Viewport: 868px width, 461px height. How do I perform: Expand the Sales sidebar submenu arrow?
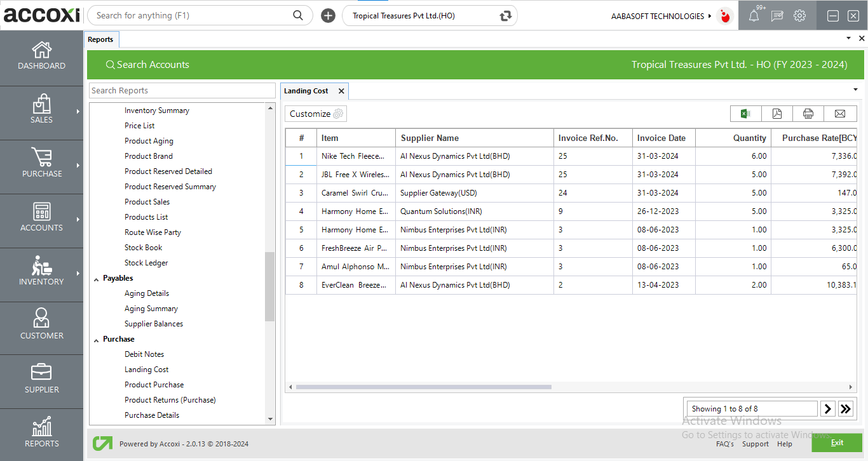(78, 112)
